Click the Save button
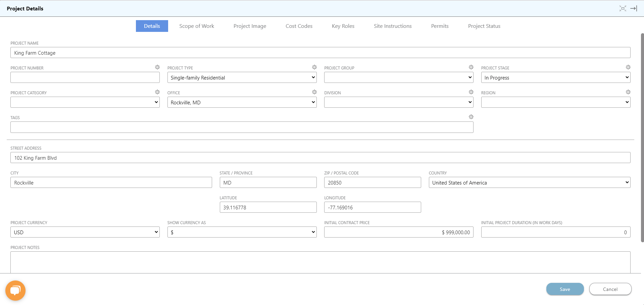The image size is (644, 305). pyautogui.click(x=565, y=289)
